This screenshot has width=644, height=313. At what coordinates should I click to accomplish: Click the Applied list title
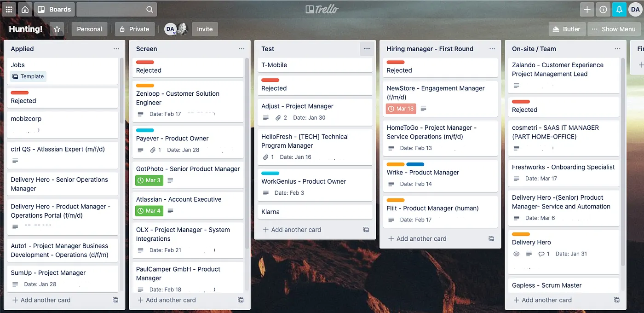(x=22, y=49)
